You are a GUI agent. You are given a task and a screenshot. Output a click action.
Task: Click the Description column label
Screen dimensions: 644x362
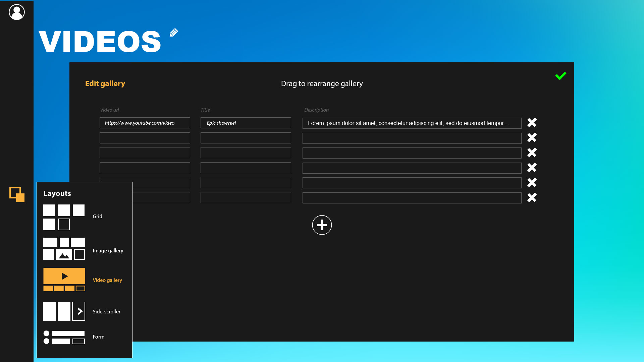[x=316, y=110]
